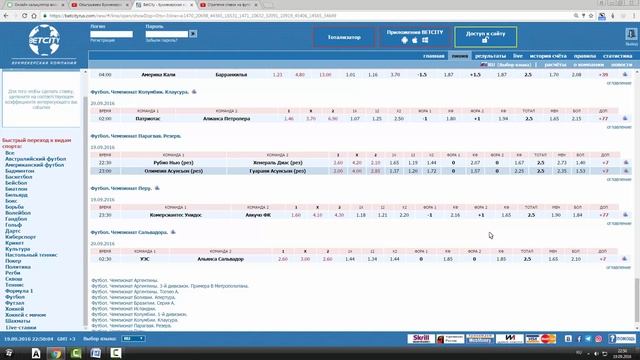The width and height of the screenshot is (640, 360).
Task: Open stats icon beside Чемпионат Перу heading
Action: click(x=157, y=188)
